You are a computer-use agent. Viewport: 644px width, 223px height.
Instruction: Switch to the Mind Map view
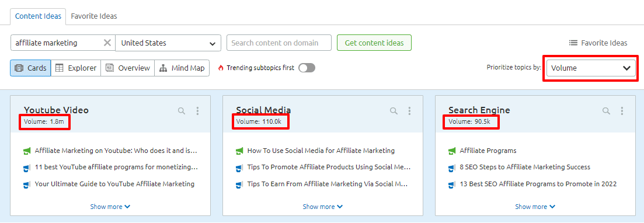[182, 68]
